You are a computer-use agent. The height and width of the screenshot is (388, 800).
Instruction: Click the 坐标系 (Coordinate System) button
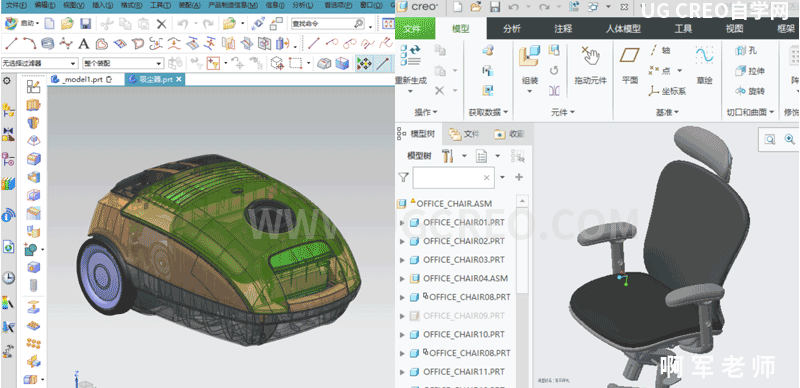(x=668, y=91)
